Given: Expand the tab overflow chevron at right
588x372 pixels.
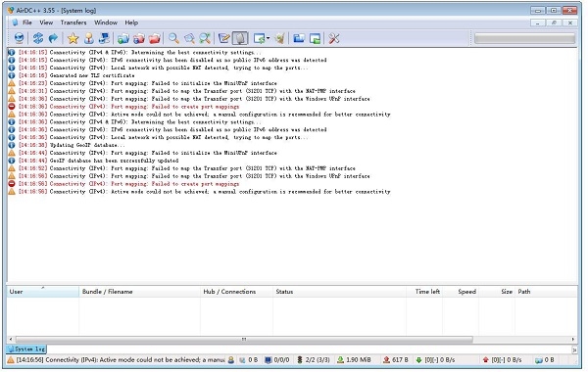Looking at the screenshot, I should tap(573, 349).
